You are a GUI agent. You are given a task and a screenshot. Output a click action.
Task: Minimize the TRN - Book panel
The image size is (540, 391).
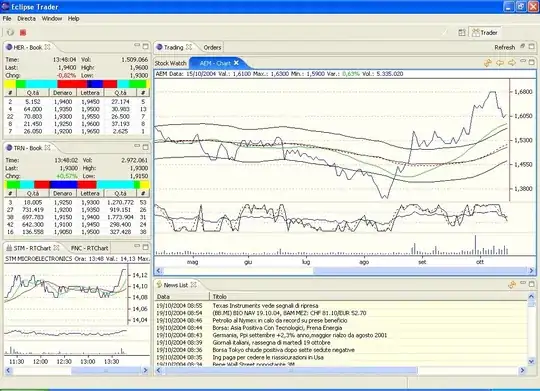(137, 146)
